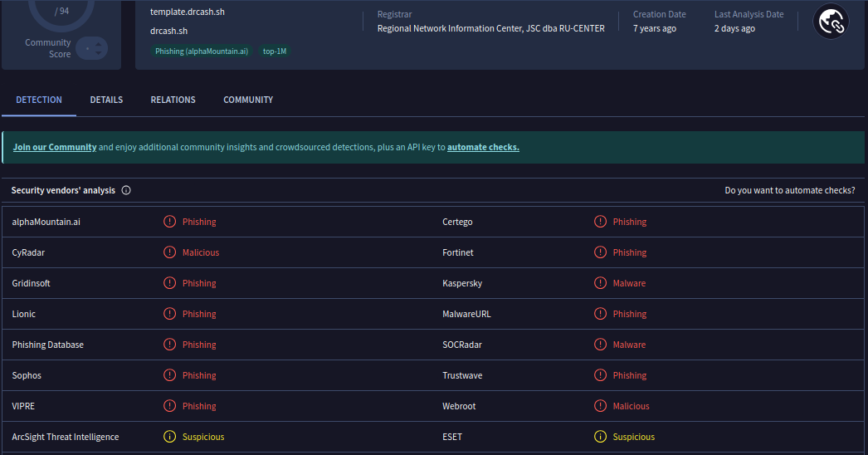
Task: Click the Malware verdict for Kaspersky
Action: (x=629, y=283)
